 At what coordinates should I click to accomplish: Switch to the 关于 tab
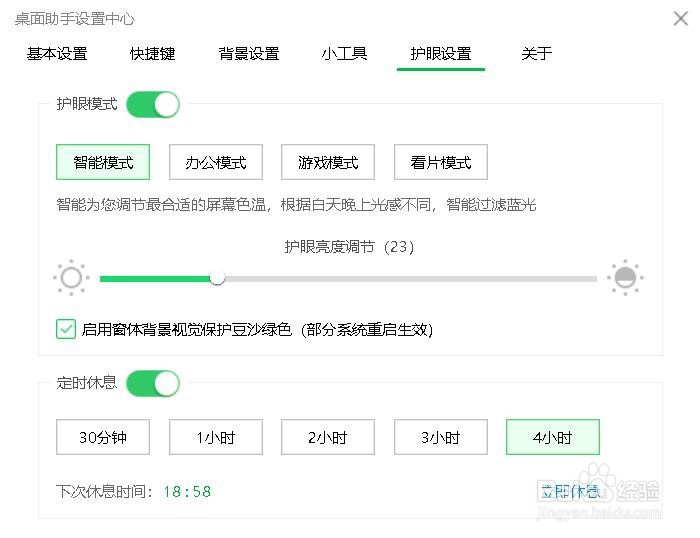point(537,54)
